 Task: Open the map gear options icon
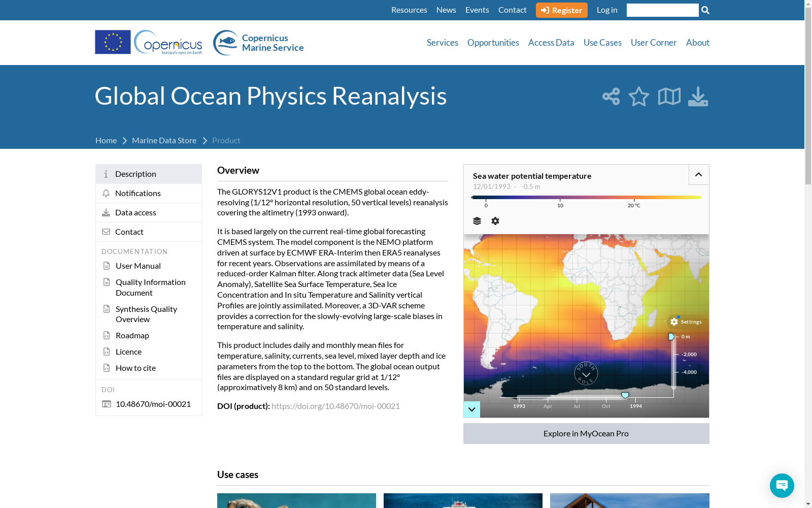(x=495, y=221)
